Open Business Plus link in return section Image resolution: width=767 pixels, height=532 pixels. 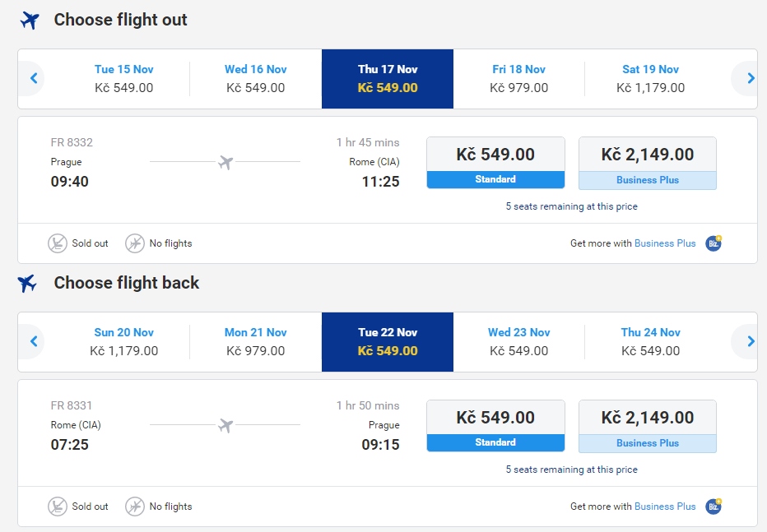coord(665,507)
